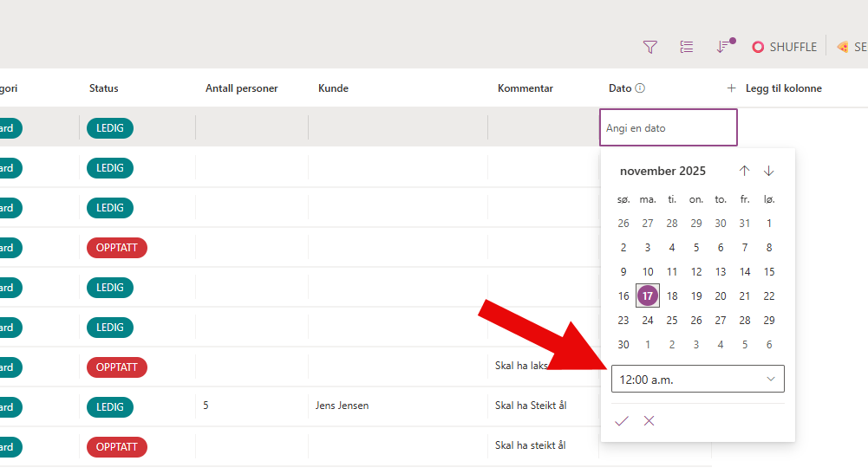
Task: Choose November 22 in the calendar
Action: pos(769,295)
